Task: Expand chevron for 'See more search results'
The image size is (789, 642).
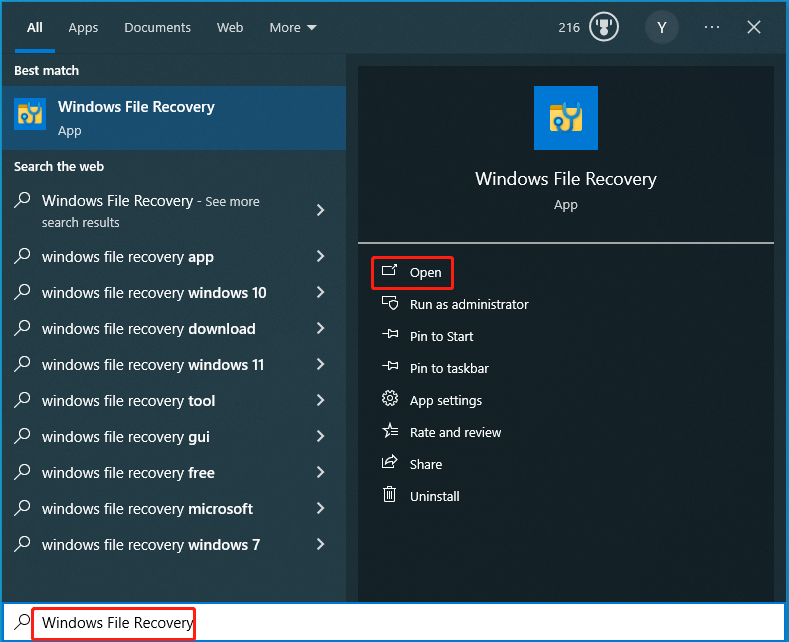Action: pyautogui.click(x=321, y=210)
